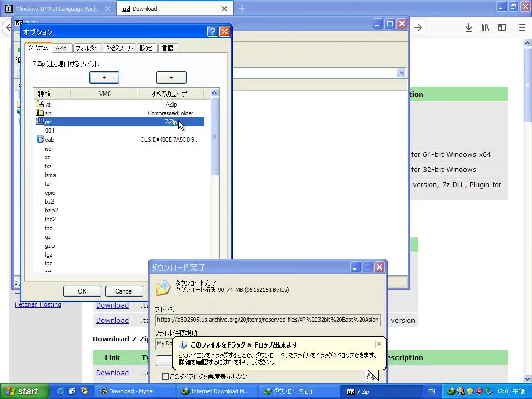Open the browser hamburger menu
Screen dimensions: 532x399
click(x=522, y=28)
